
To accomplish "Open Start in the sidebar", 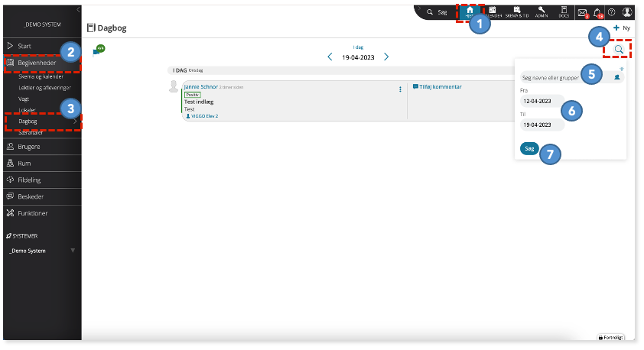I will pyautogui.click(x=42, y=46).
